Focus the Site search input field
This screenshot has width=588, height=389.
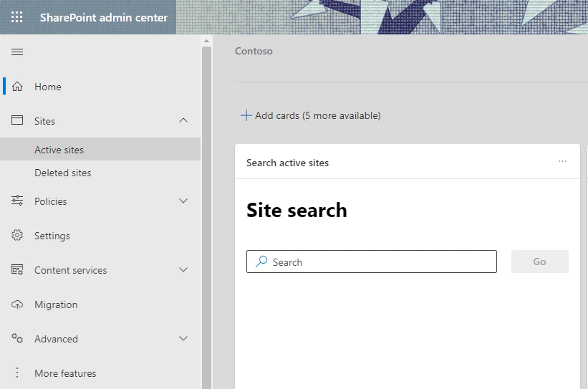tap(371, 261)
